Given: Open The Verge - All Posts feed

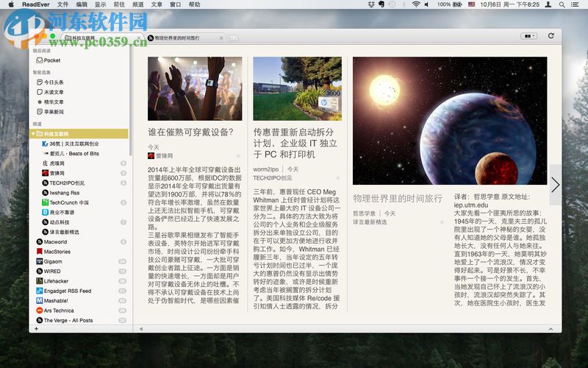Looking at the screenshot, I should (65, 320).
